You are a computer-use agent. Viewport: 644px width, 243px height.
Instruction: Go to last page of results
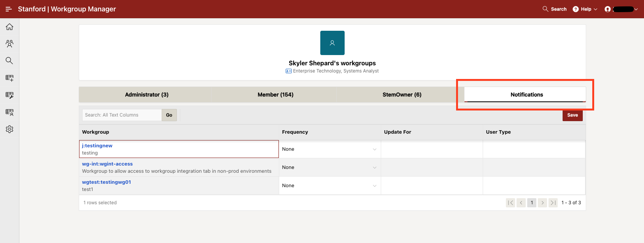tap(553, 203)
